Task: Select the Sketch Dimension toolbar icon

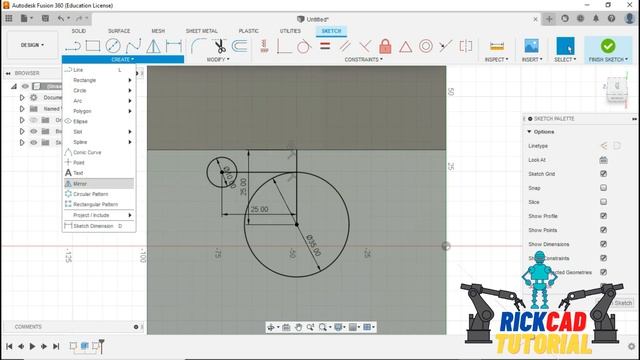Action: (173, 46)
